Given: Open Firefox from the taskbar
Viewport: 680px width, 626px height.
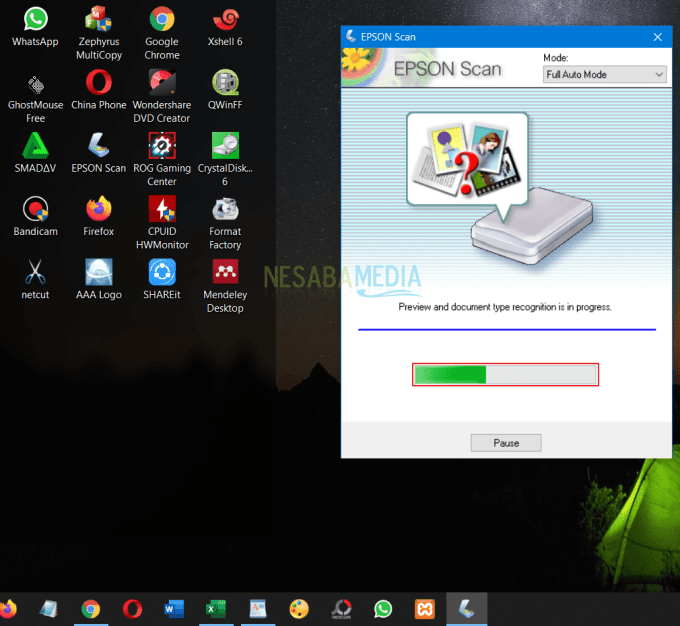Looking at the screenshot, I should point(8,609).
